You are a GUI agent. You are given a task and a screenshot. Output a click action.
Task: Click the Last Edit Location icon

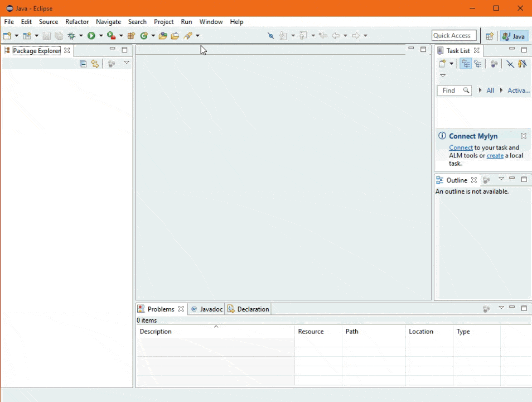(x=323, y=36)
